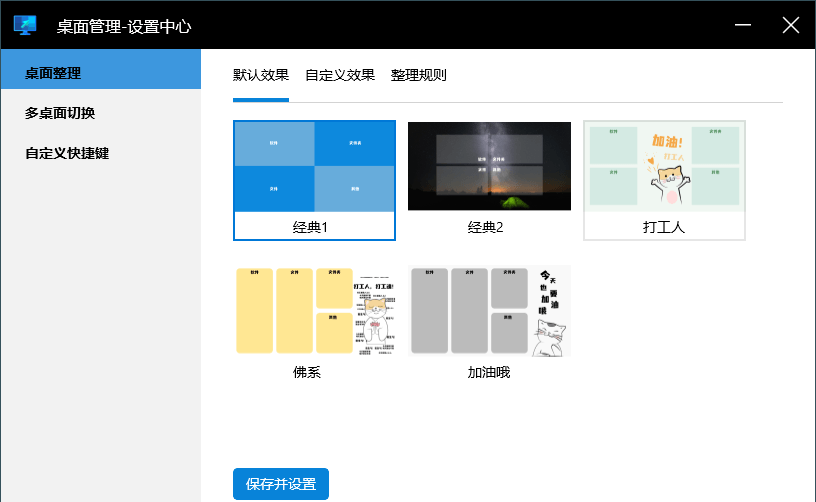Choose the starry night 经典2 layout preview
The height and width of the screenshot is (502, 816).
pyautogui.click(x=489, y=166)
